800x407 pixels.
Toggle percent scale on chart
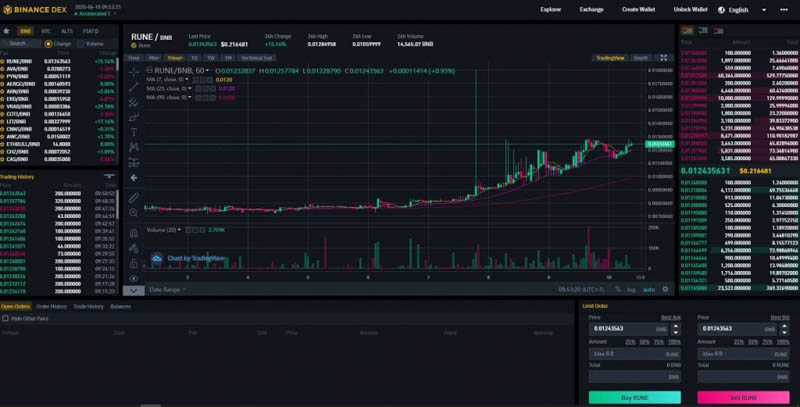pyautogui.click(x=618, y=289)
